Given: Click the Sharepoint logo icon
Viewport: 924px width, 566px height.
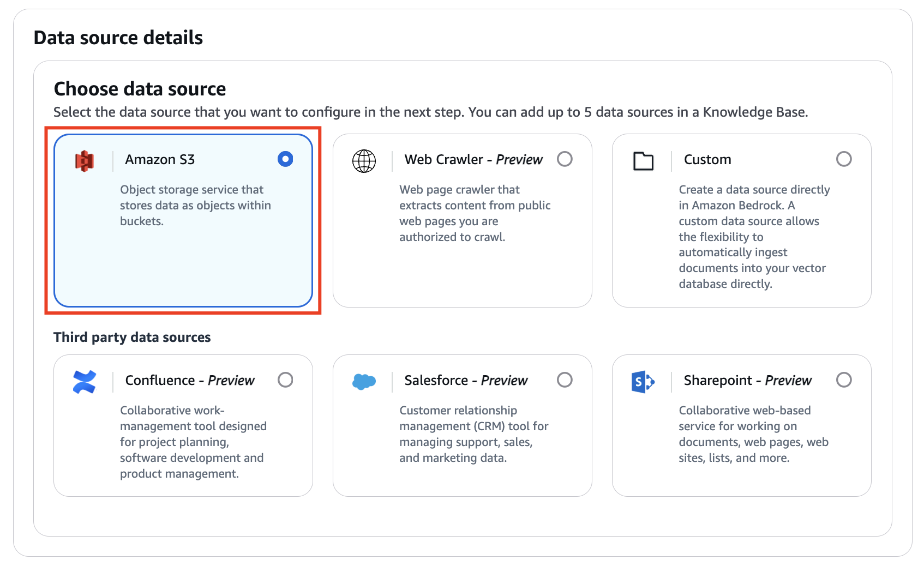Looking at the screenshot, I should pos(643,382).
